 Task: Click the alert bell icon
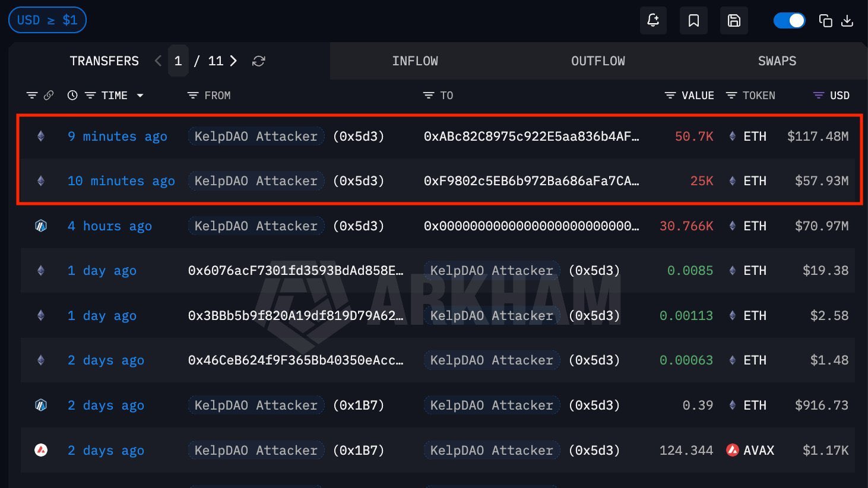[x=653, y=20]
